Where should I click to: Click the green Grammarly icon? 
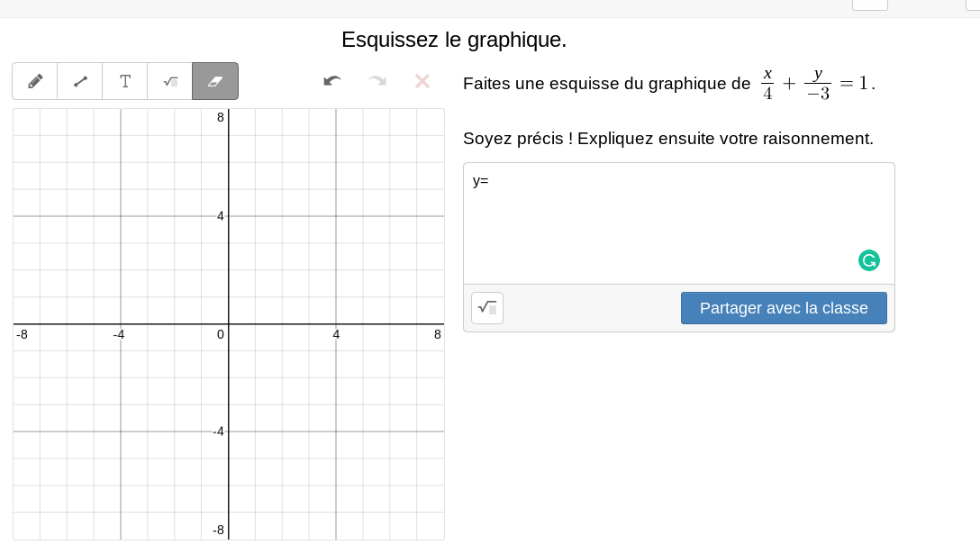tap(869, 260)
